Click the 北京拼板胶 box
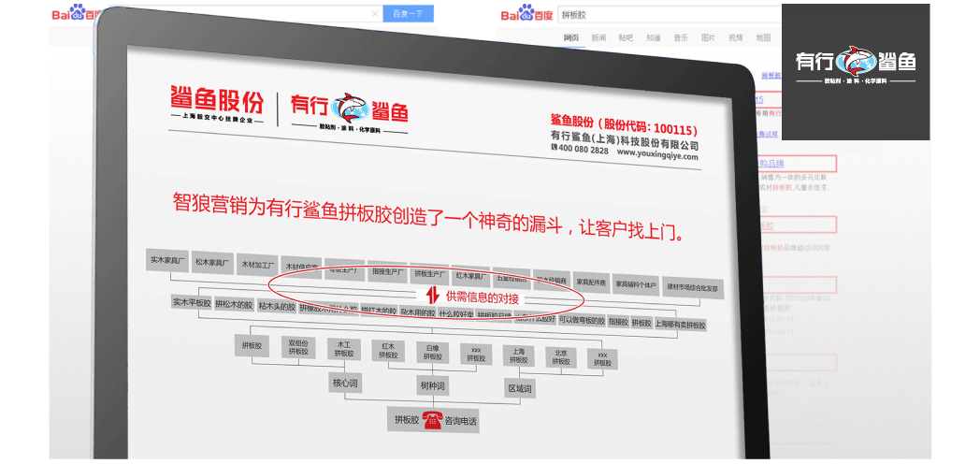980x464 pixels. pos(561,357)
